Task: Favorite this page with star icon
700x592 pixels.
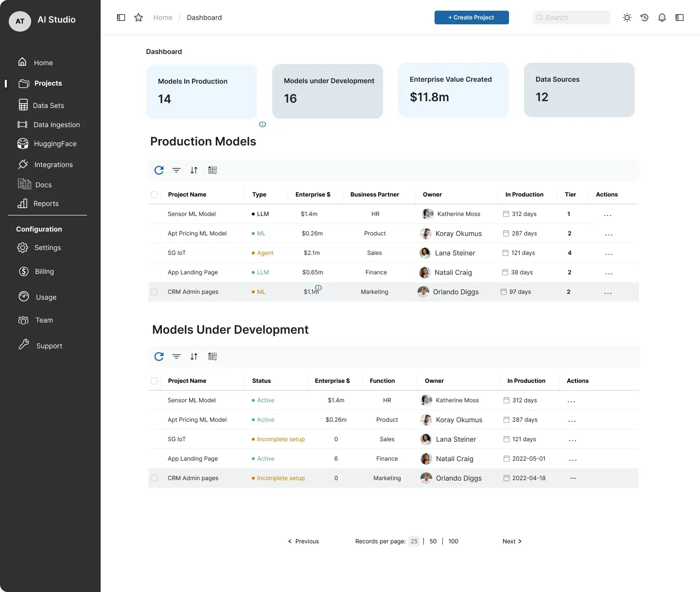Action: click(139, 18)
